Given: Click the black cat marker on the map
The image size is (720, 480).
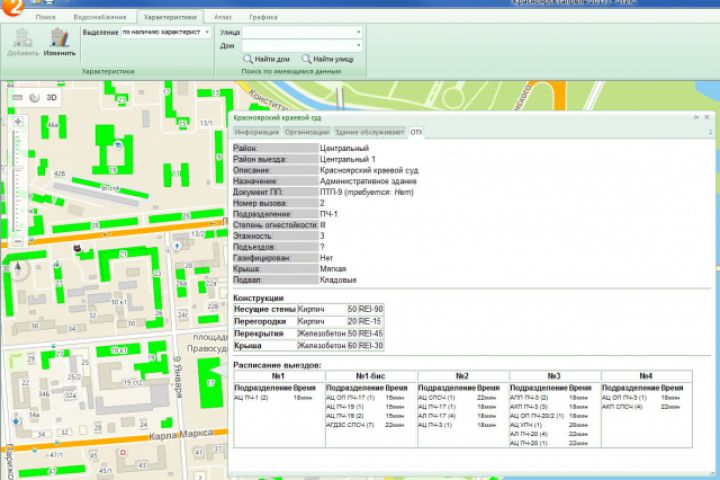Looking at the screenshot, I should (77, 245).
